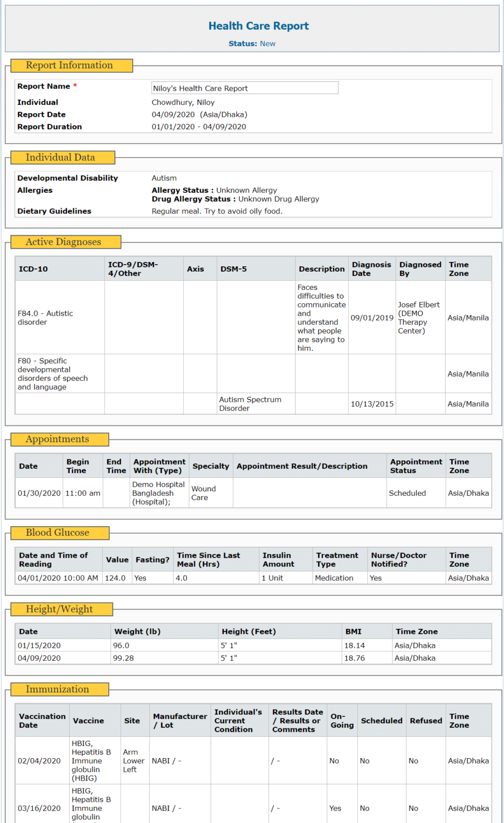Select the Health Care Report title
This screenshot has width=504, height=823.
(x=259, y=25)
